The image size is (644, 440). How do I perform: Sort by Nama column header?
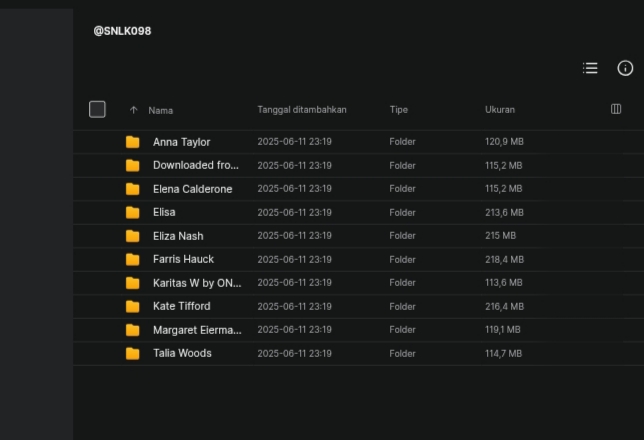point(161,111)
